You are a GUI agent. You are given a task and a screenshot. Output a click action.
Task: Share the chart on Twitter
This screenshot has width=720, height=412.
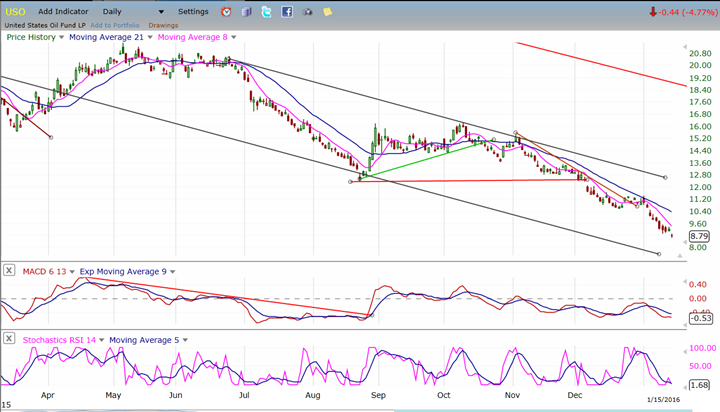tap(267, 12)
